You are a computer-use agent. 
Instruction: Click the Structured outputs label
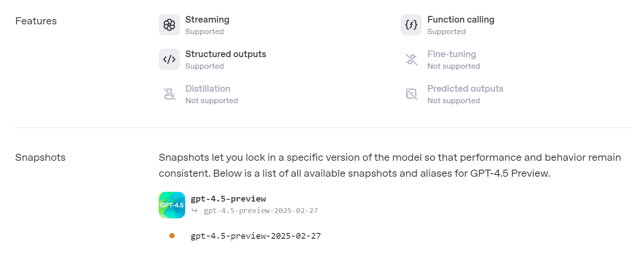pos(226,54)
